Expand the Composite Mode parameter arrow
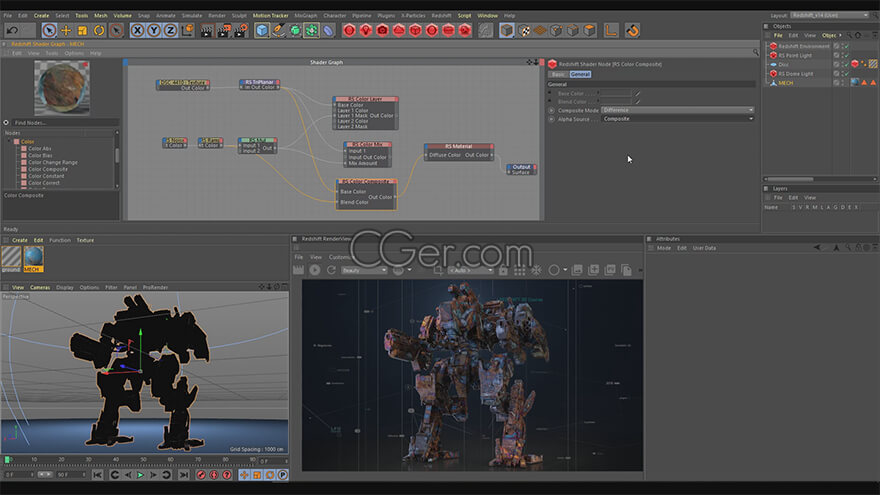The image size is (880, 495). coord(551,111)
